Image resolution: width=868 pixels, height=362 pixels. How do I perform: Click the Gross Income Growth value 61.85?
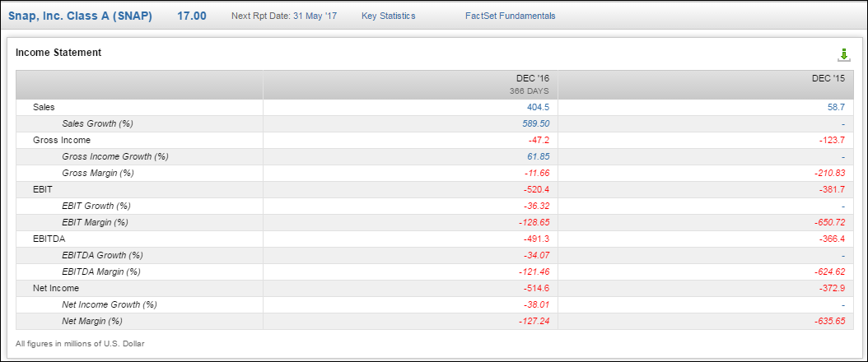coord(538,156)
